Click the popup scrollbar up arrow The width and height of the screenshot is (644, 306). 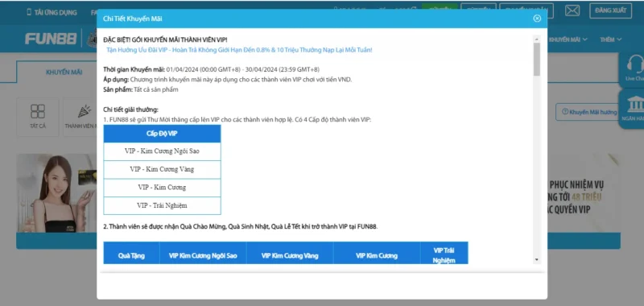pyautogui.click(x=536, y=39)
